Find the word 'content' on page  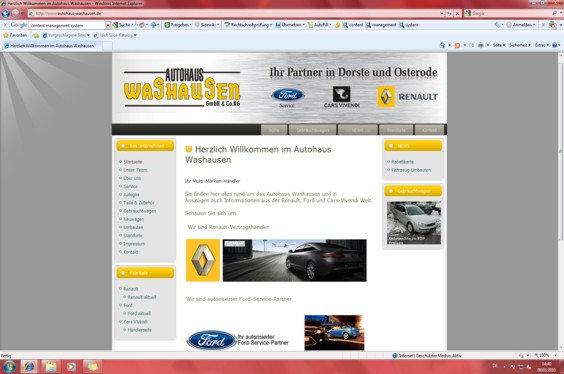352,25
